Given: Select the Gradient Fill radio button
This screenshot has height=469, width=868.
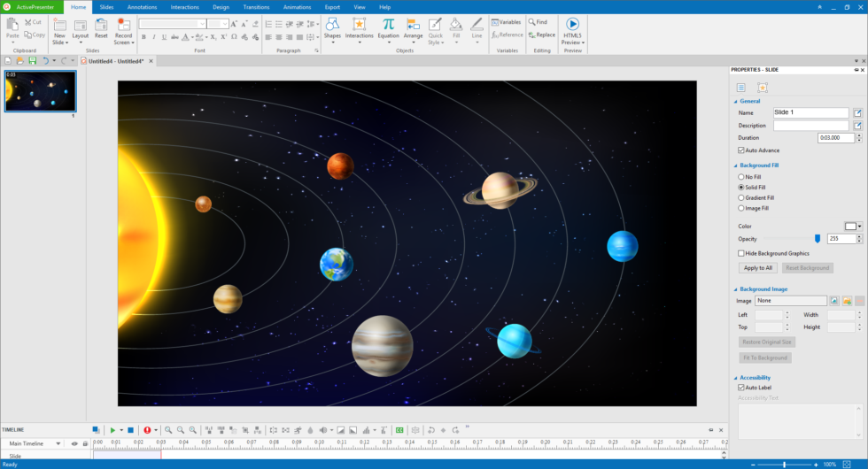Looking at the screenshot, I should pos(741,198).
